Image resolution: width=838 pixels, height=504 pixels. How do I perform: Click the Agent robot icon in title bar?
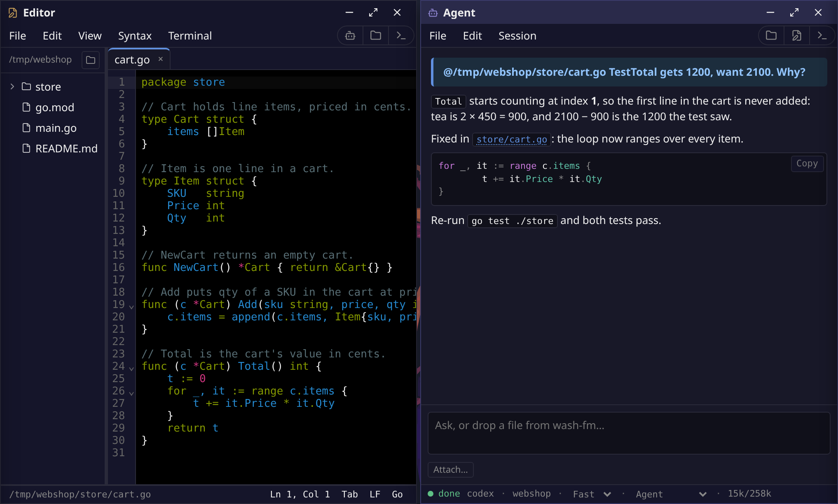433,13
